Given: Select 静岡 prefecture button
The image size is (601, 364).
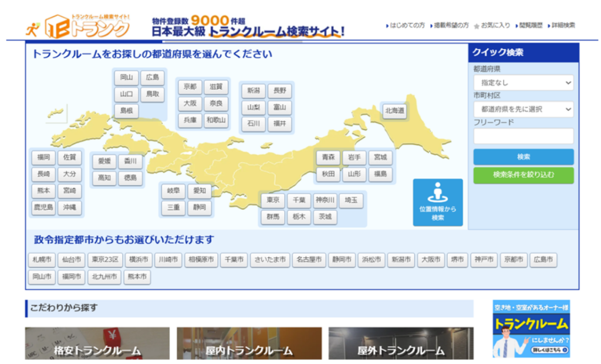Looking at the screenshot, I should pyautogui.click(x=200, y=207).
